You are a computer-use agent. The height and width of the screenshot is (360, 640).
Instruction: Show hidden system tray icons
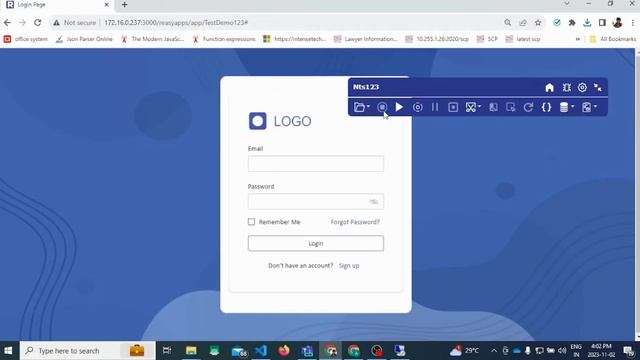point(494,351)
